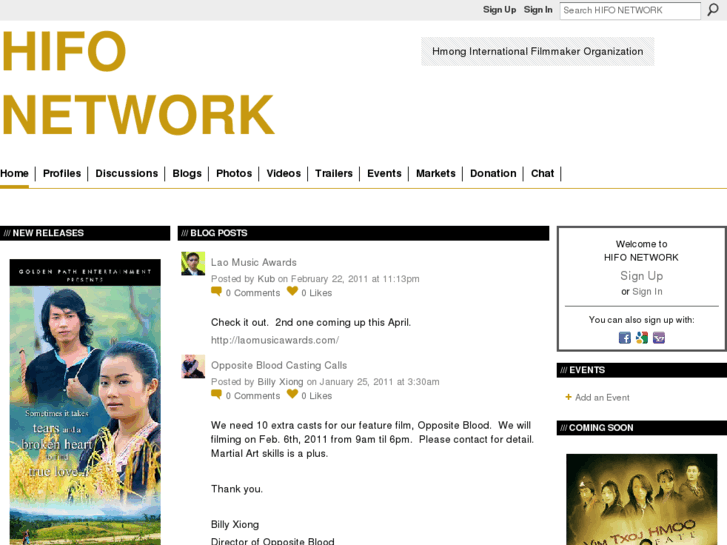Open the Trailers tab

pos(334,173)
